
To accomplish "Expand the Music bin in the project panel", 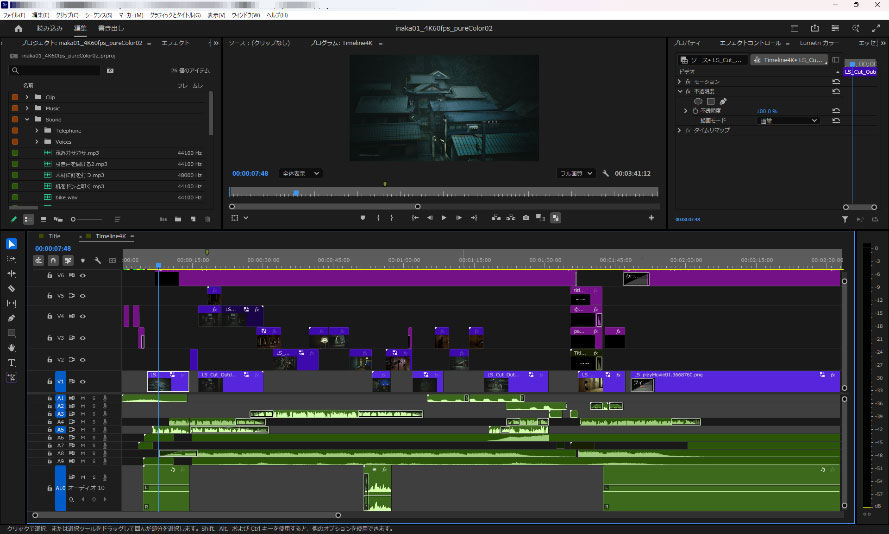I will [x=28, y=108].
